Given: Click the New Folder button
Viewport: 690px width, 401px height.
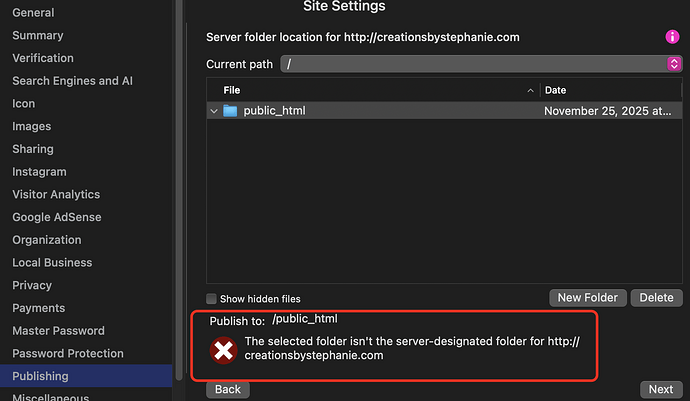Looking at the screenshot, I should 589,298.
